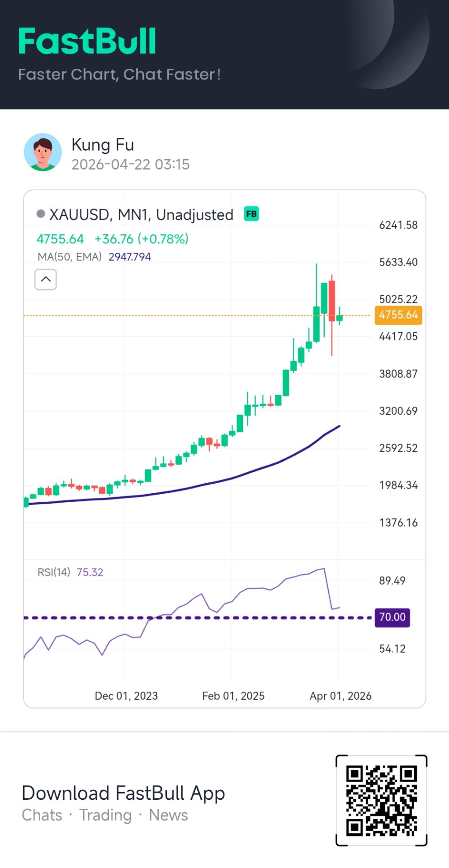Viewport: 449px width, 868px height.
Task: Tap Download FastBull App text
Action: (x=123, y=793)
